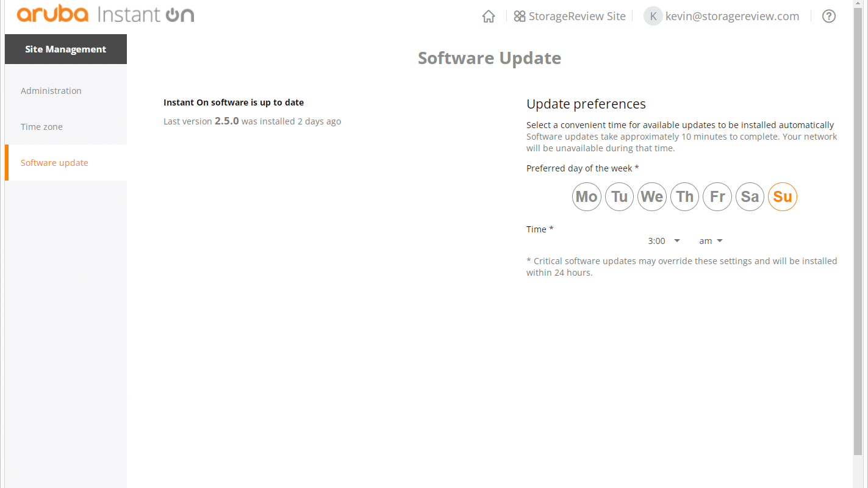Go to the Home icon

click(x=489, y=16)
